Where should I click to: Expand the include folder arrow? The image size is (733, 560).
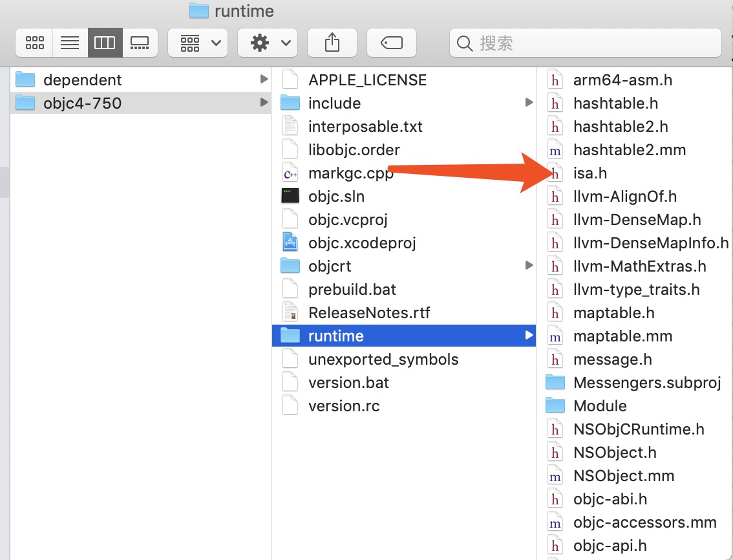[x=529, y=102]
